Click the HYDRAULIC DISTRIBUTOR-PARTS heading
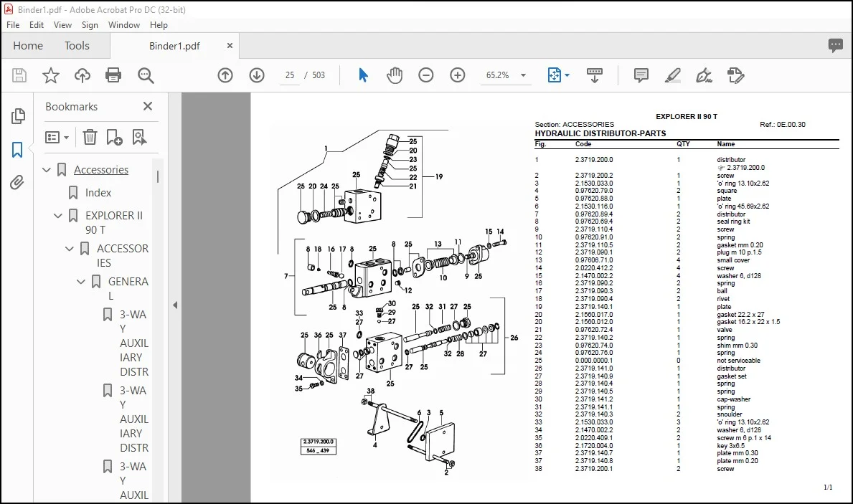853x504 pixels. [600, 133]
